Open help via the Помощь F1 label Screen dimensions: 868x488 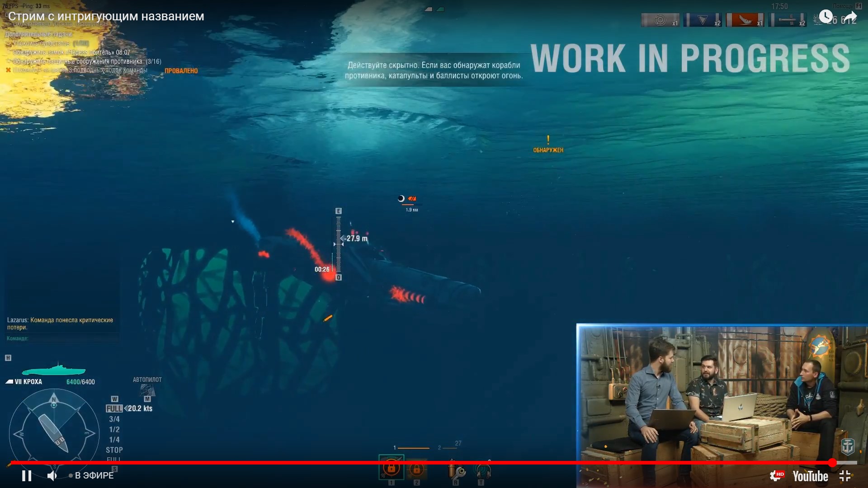pos(848,6)
